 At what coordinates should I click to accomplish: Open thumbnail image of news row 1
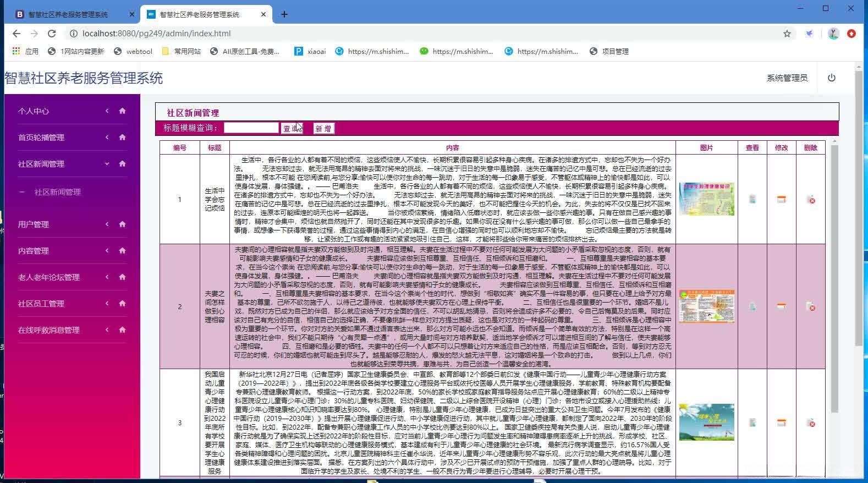point(707,199)
